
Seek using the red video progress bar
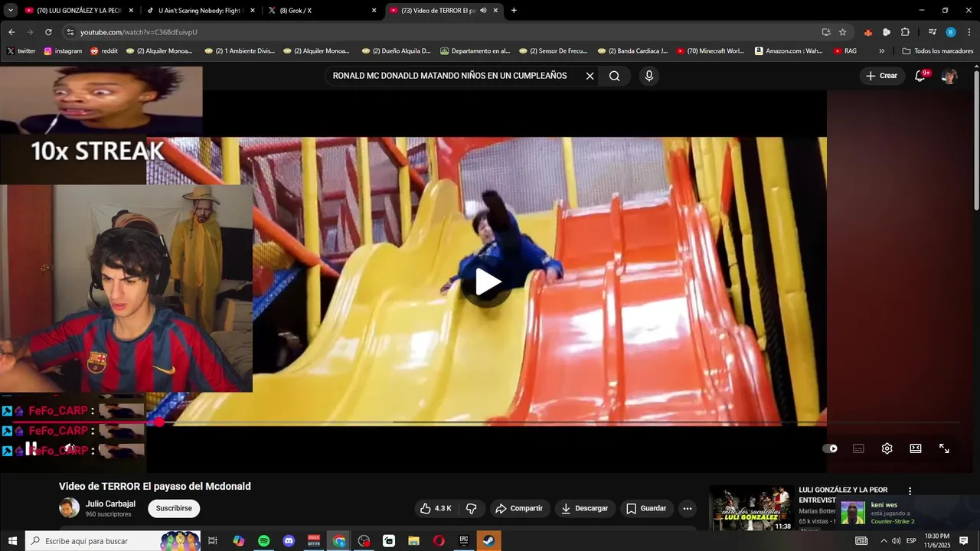tap(486, 422)
